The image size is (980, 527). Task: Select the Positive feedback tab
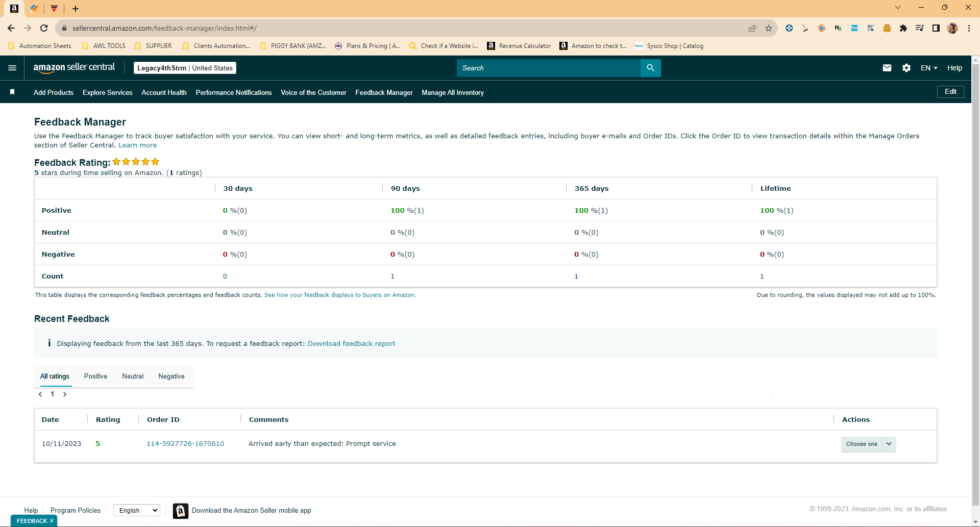click(x=95, y=377)
